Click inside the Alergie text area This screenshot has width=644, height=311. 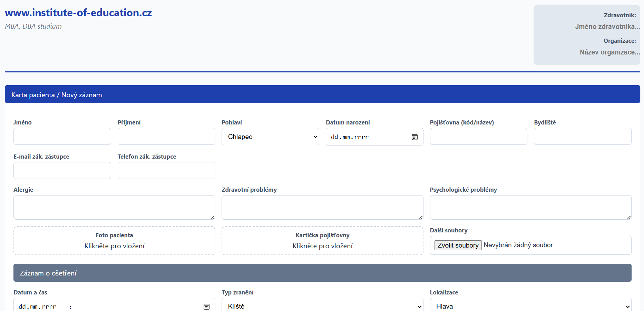(x=114, y=207)
